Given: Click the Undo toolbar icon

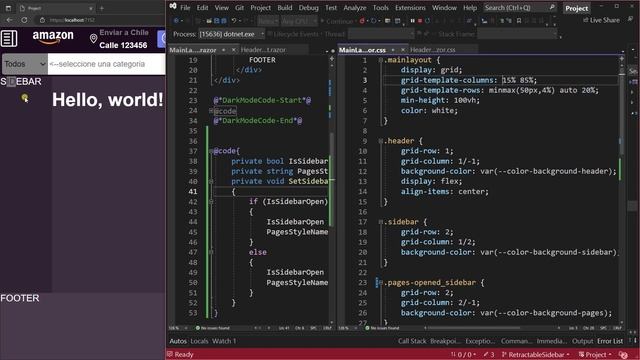Looking at the screenshot, I should [x=234, y=20].
